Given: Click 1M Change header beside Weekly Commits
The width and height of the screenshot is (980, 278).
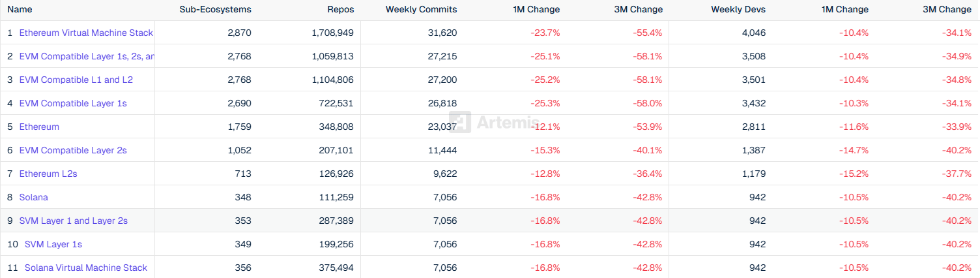Looking at the screenshot, I should [536, 10].
